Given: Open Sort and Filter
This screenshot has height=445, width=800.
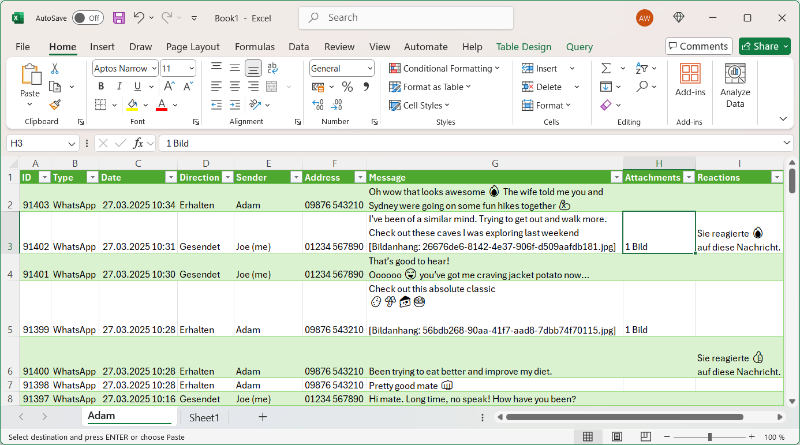Looking at the screenshot, I should 642,68.
